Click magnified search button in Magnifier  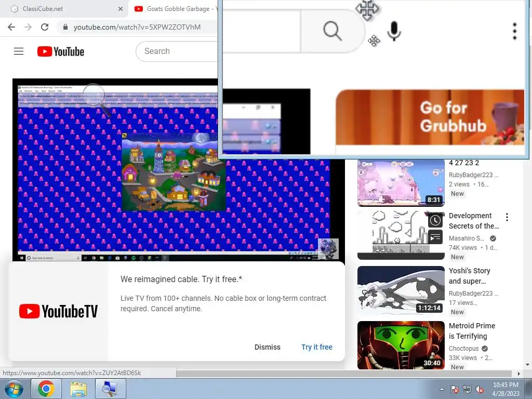(332, 31)
